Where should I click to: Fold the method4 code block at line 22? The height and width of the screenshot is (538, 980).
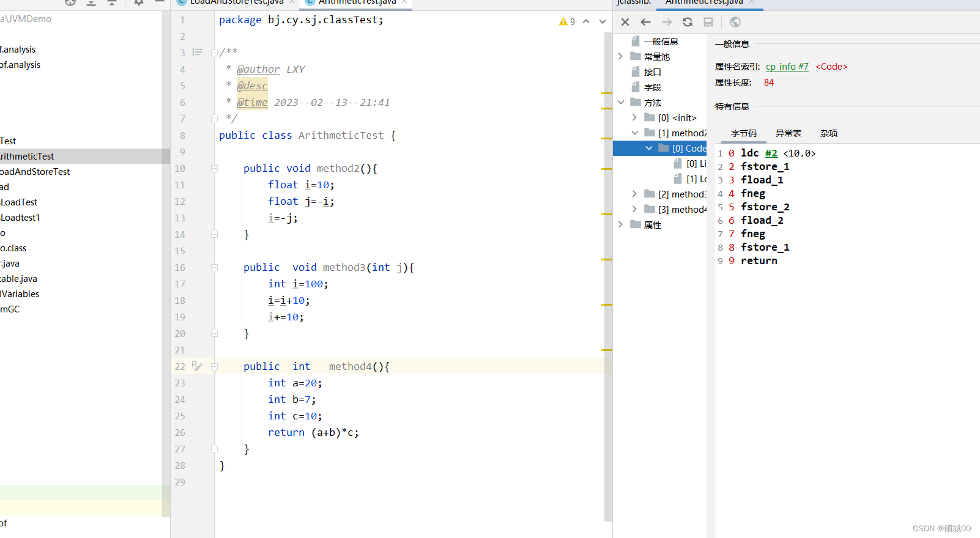tap(214, 366)
